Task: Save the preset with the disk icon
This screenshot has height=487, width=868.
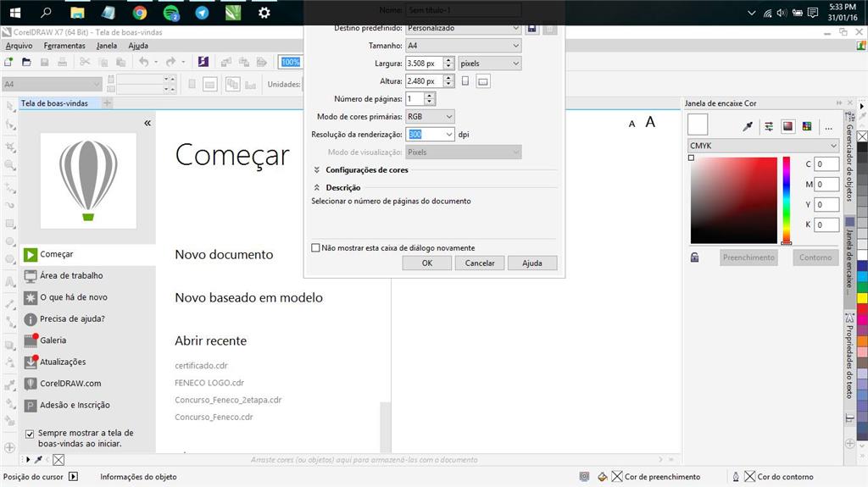Action: tap(532, 28)
